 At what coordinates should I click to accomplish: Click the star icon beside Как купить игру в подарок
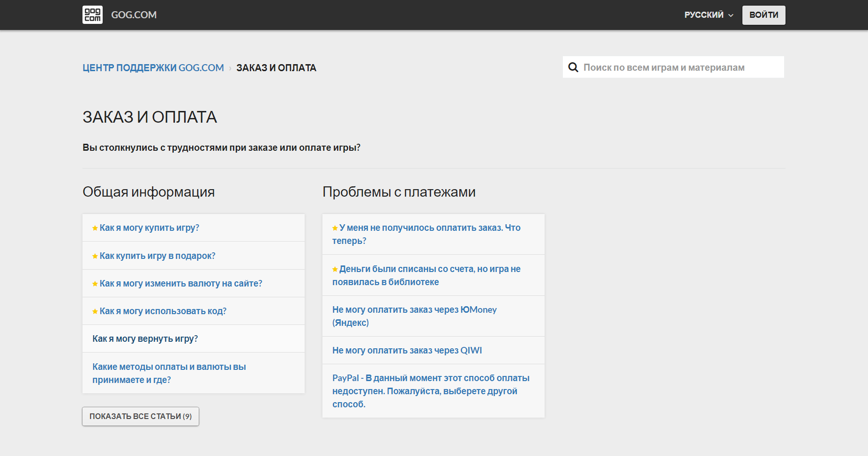point(95,256)
